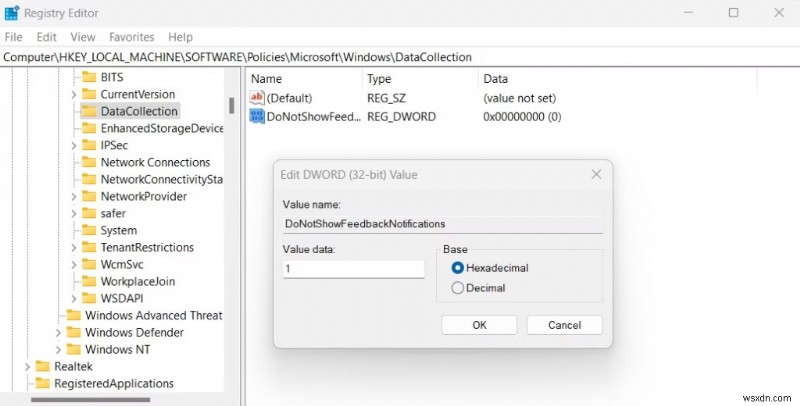Screen dimensions: 800x406
Task: Click the DataCollection folder icon
Action: click(89, 111)
